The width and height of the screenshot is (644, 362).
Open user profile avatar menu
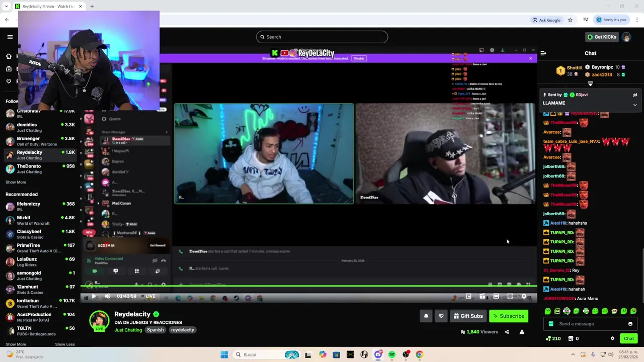coord(626,37)
